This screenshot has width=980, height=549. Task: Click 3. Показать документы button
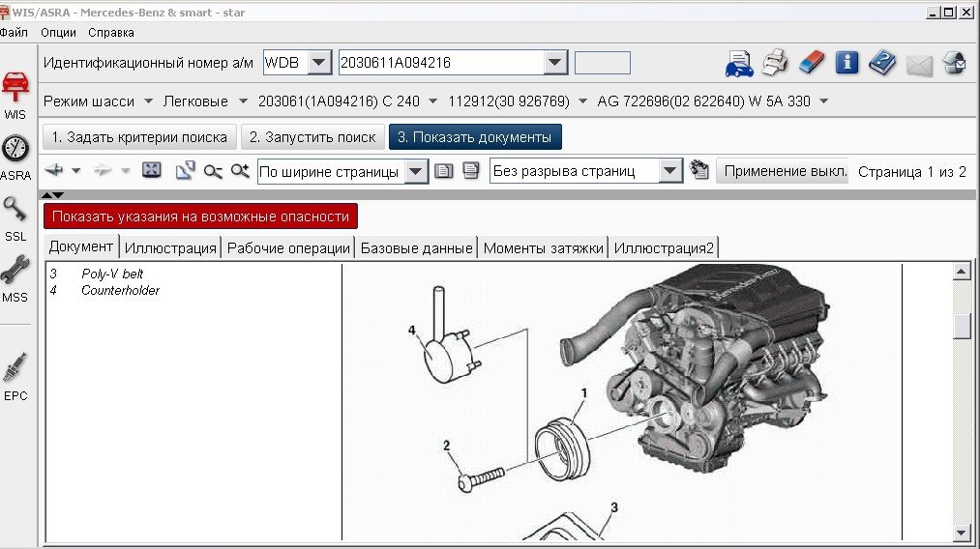pos(475,137)
